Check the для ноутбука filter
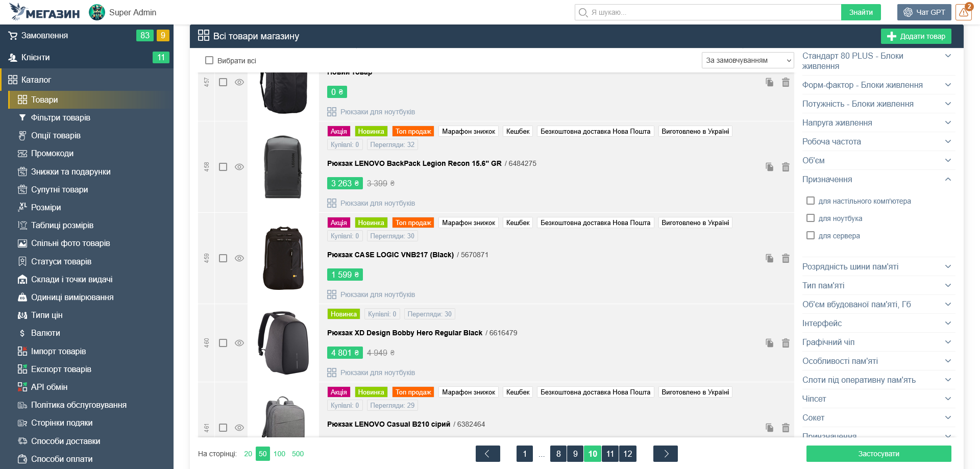The height and width of the screenshot is (469, 980). coord(811,218)
